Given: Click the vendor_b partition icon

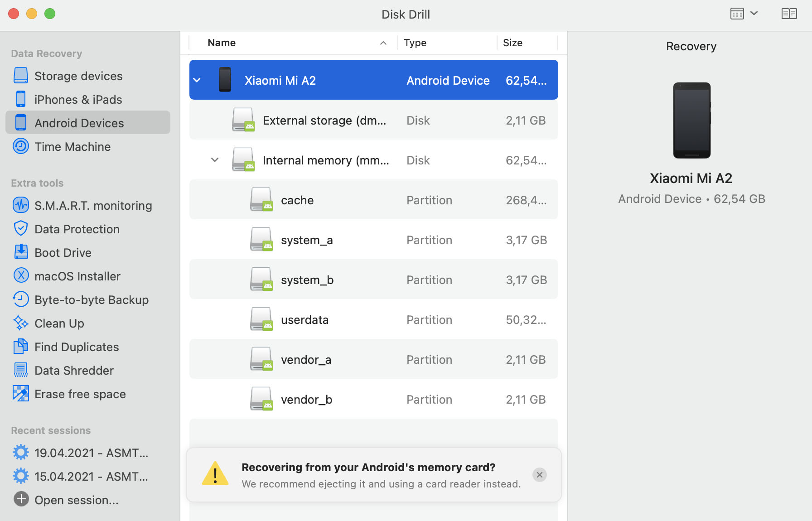Looking at the screenshot, I should [261, 399].
